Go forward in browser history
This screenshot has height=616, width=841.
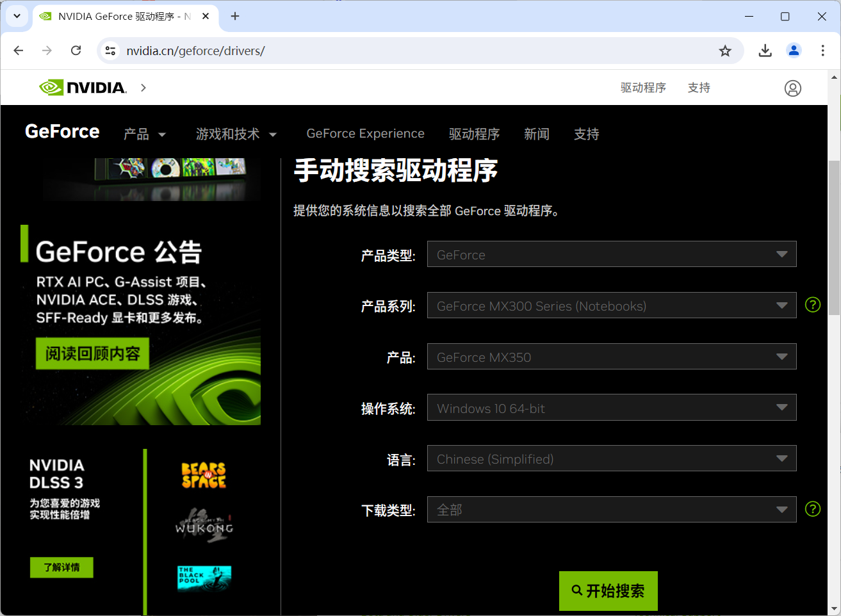[x=47, y=51]
